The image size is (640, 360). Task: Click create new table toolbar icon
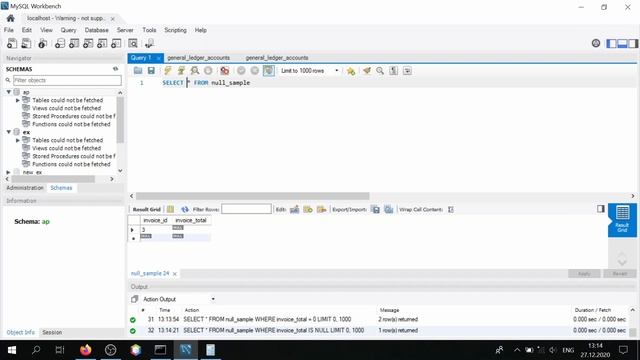coord(74,43)
